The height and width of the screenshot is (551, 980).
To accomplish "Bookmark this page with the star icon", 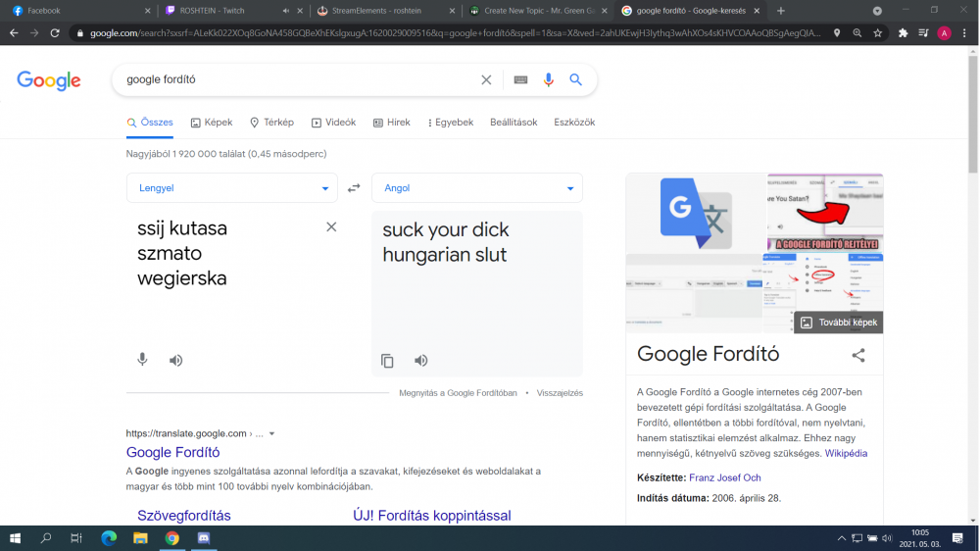I will pyautogui.click(x=878, y=32).
